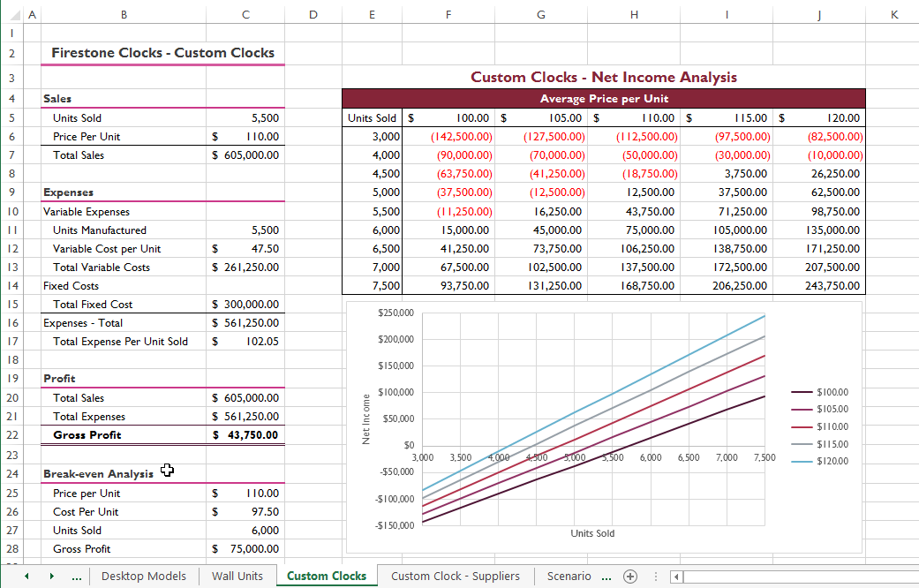Image resolution: width=919 pixels, height=588 pixels.
Task: Click the vertical ellipsis beside the scrollbar
Action: pos(656,576)
